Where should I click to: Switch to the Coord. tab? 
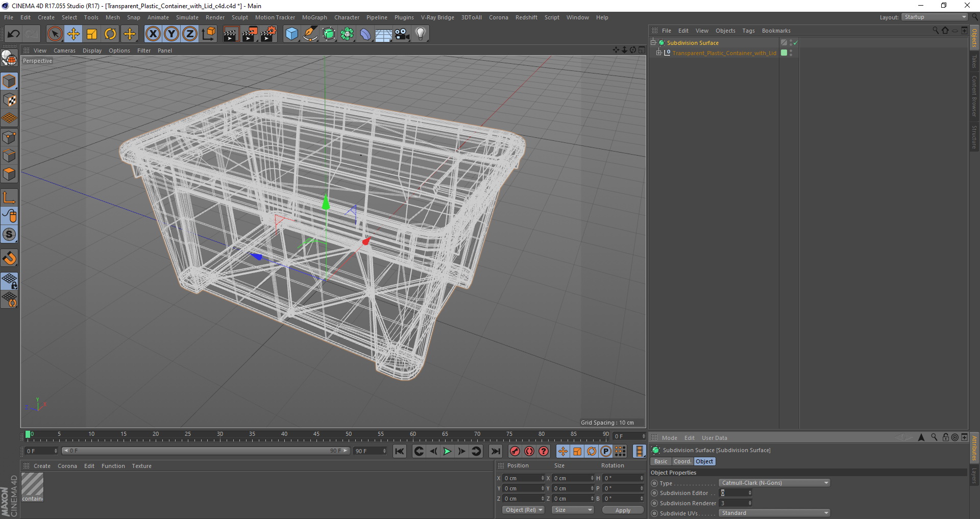(x=682, y=461)
